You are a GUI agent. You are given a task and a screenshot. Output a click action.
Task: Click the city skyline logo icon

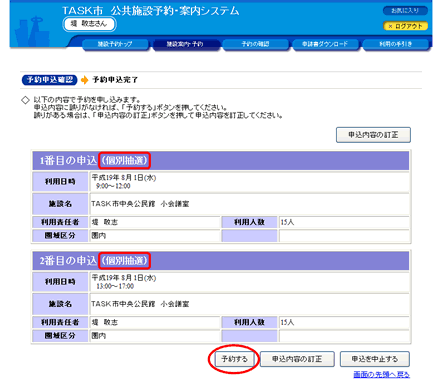(32, 32)
